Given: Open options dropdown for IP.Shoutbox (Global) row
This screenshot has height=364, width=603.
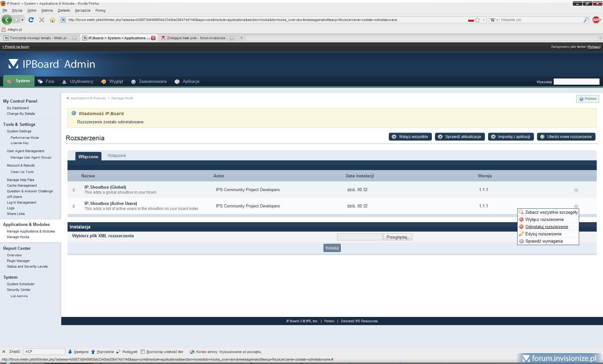Looking at the screenshot, I should tap(576, 190).
